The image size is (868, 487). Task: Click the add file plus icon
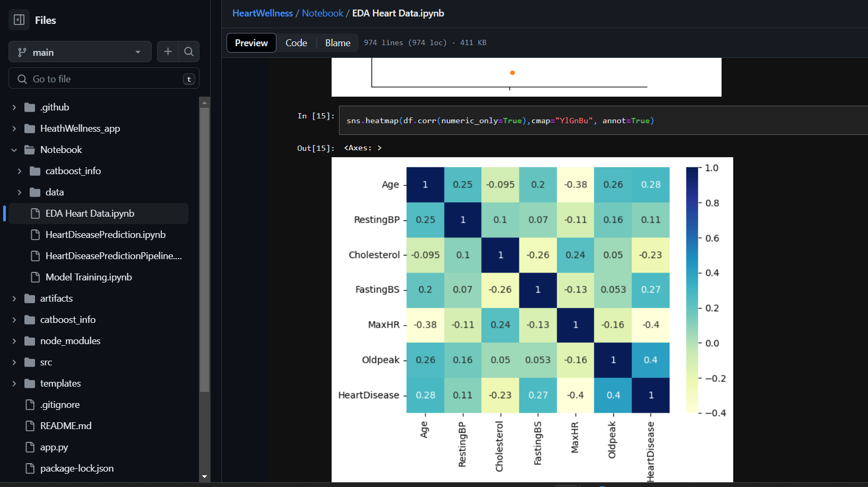pyautogui.click(x=168, y=52)
